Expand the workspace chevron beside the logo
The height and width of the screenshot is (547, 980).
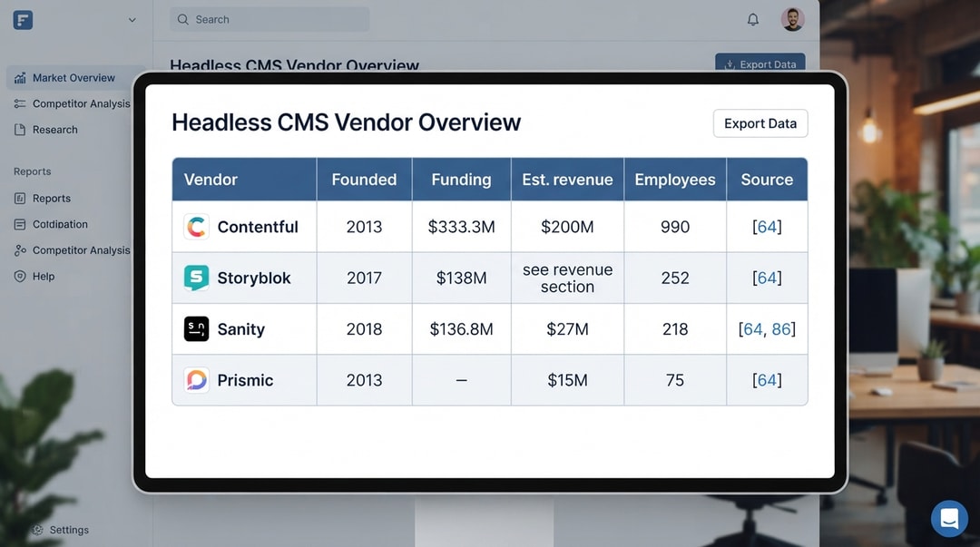tap(132, 20)
